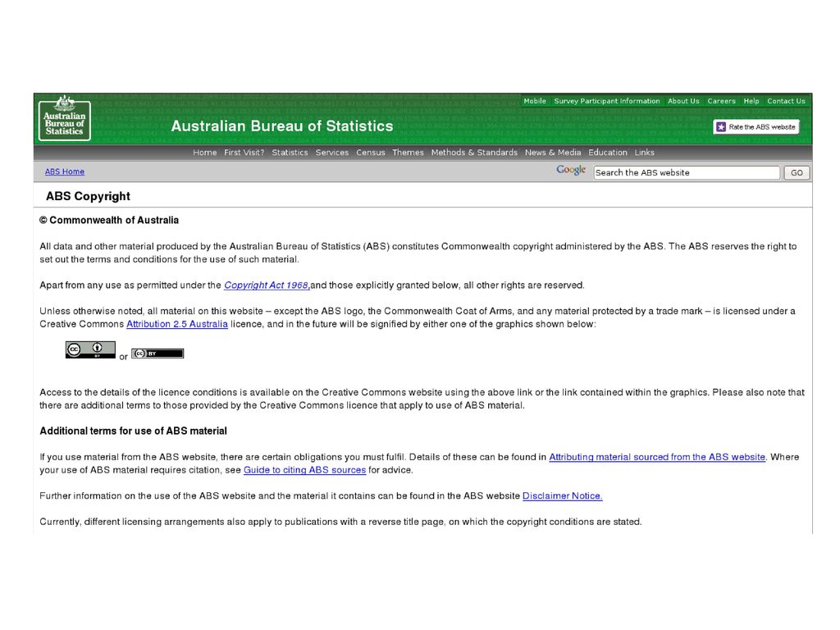Focus the Search the ABS website field
840x630 pixels.
coord(687,172)
